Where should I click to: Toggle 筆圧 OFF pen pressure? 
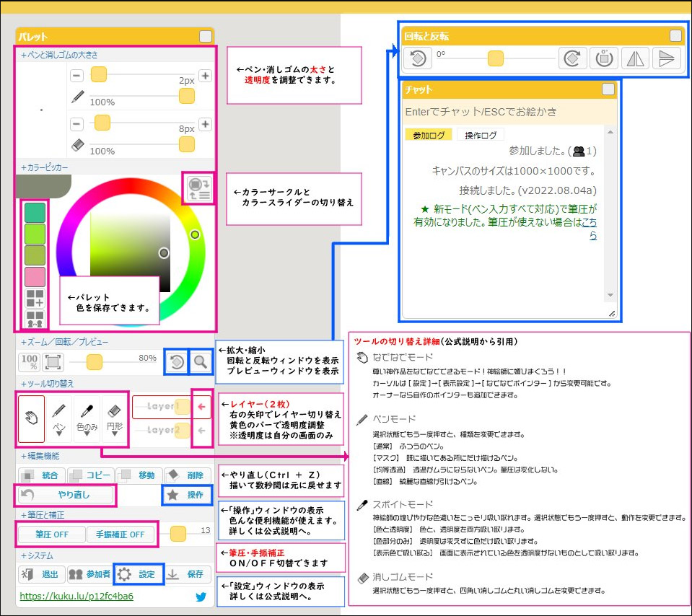click(x=52, y=534)
